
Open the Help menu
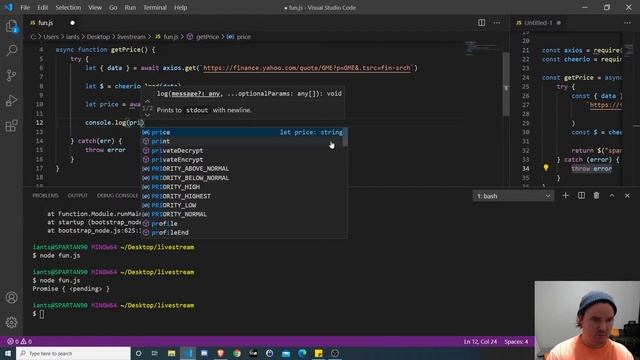coord(180,7)
